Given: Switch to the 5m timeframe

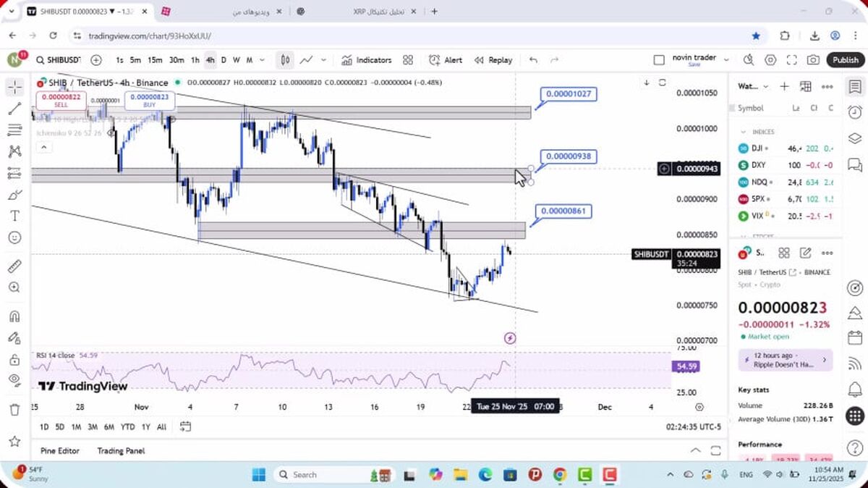Looking at the screenshot, I should point(135,60).
